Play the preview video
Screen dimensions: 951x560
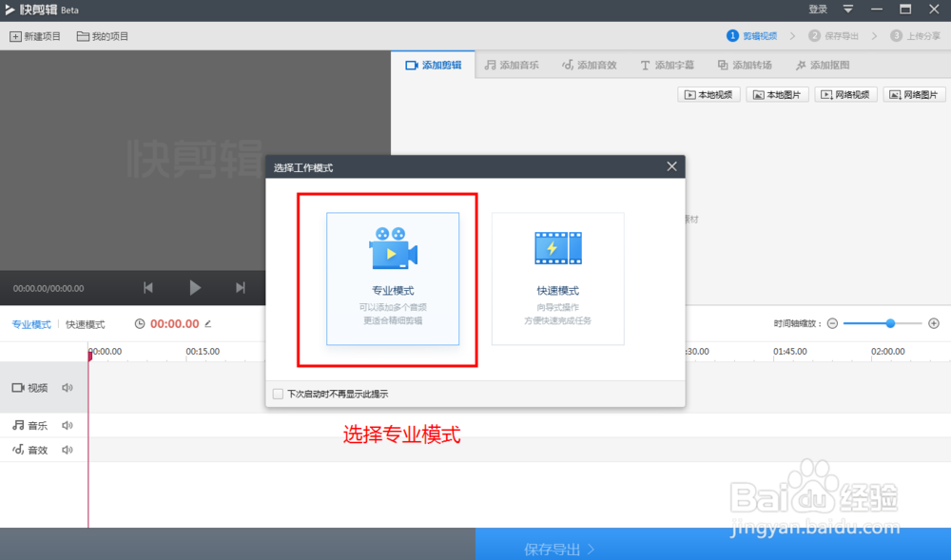pos(195,288)
